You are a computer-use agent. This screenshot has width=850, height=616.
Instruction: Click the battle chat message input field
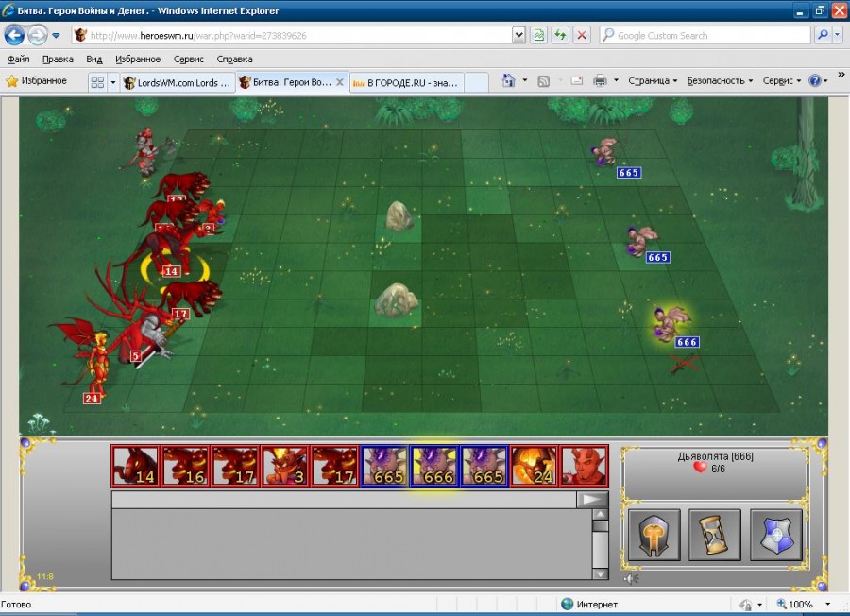tap(344, 500)
